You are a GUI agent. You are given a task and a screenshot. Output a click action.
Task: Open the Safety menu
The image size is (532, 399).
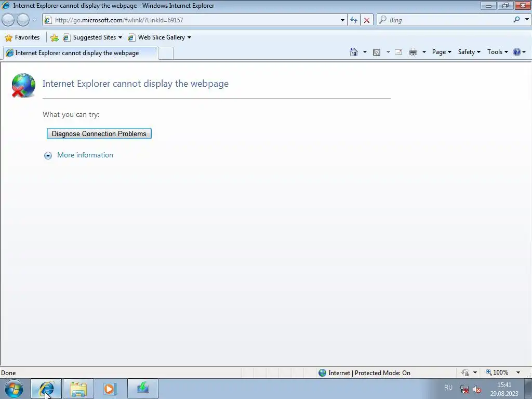click(469, 52)
